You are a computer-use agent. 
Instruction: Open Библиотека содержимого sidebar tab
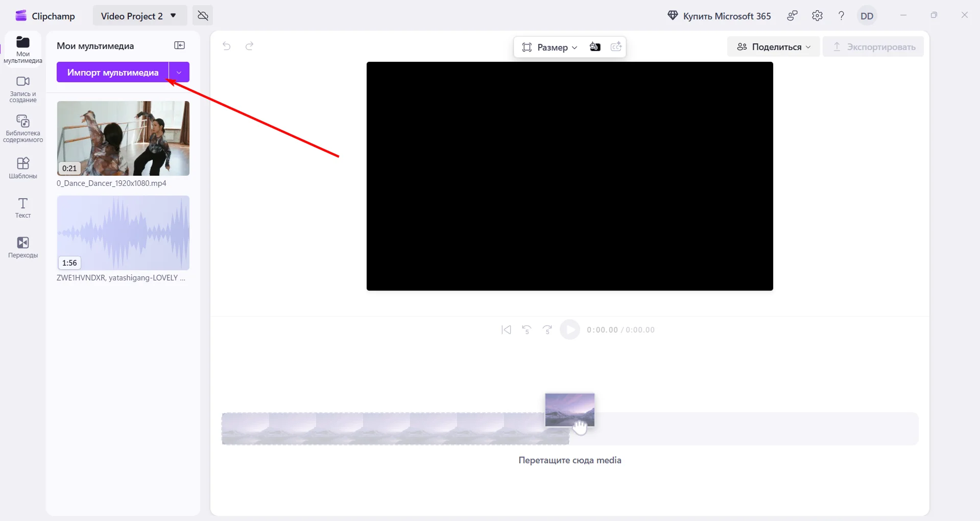click(x=23, y=129)
